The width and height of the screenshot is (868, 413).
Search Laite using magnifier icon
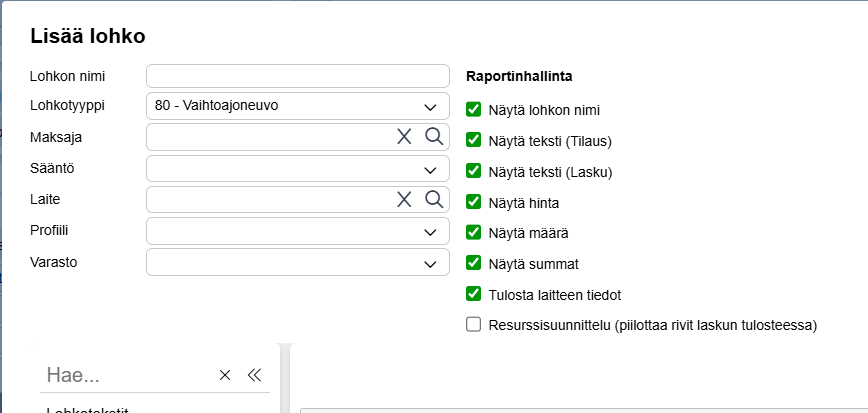[x=433, y=199]
